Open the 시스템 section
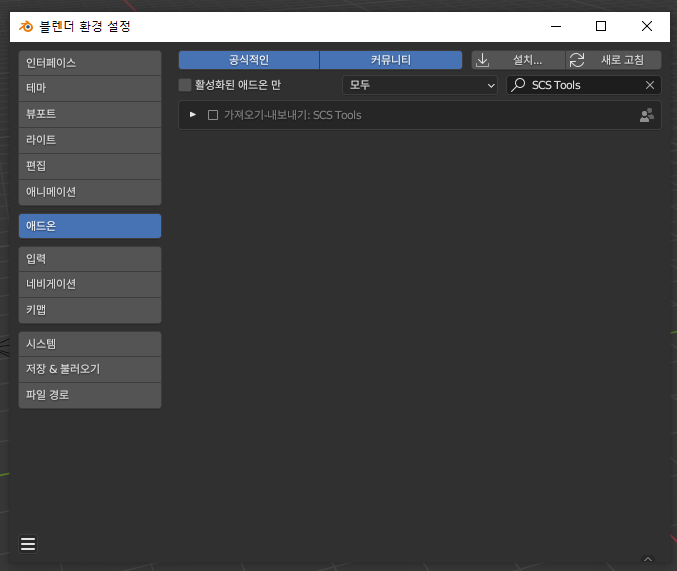677x571 pixels. pos(90,344)
